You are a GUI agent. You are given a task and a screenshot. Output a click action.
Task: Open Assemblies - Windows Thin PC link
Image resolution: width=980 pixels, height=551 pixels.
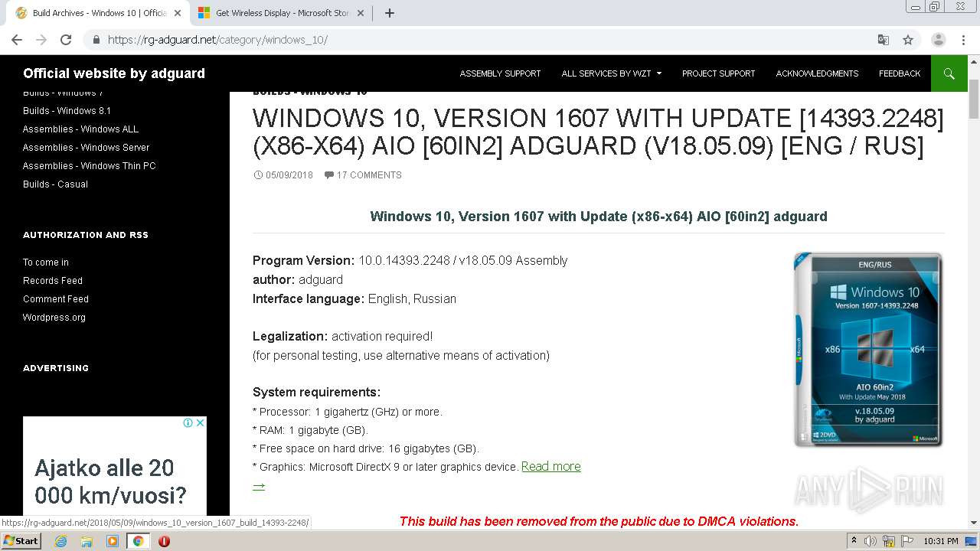click(x=89, y=166)
